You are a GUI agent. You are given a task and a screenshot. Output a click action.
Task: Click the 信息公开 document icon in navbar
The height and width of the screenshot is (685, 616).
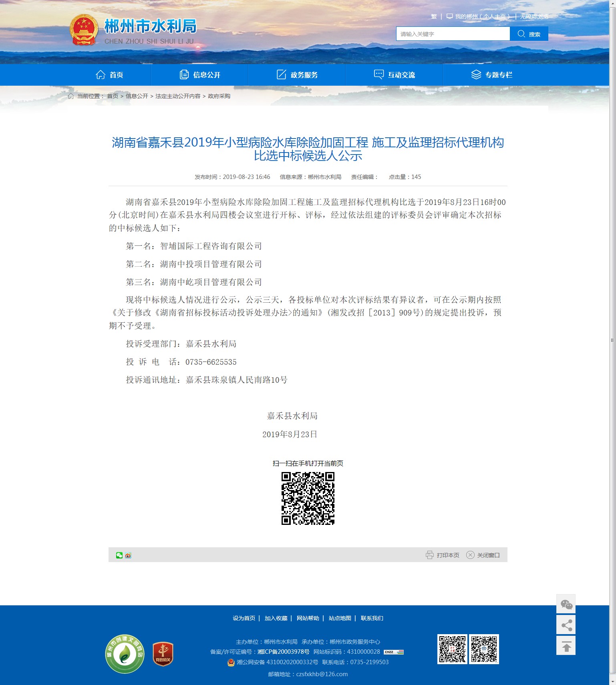(184, 74)
